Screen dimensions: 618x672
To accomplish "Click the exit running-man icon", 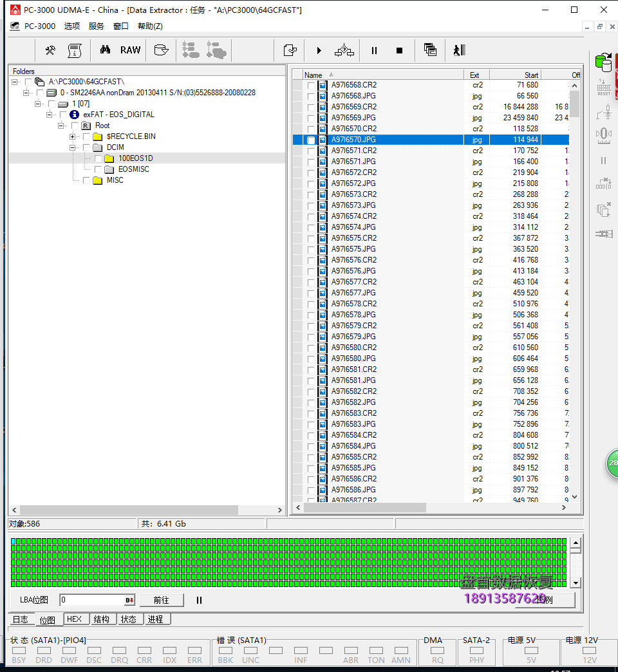I will tap(460, 50).
